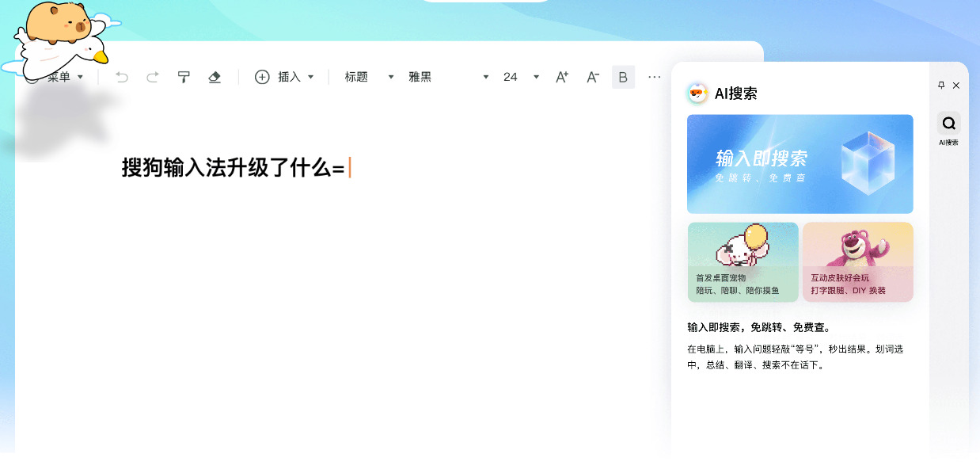Decrease font size with A- icon

point(593,77)
